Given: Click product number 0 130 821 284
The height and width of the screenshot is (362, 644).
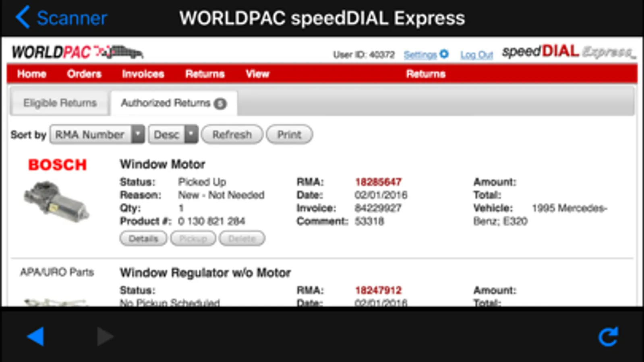Looking at the screenshot, I should pyautogui.click(x=211, y=221).
